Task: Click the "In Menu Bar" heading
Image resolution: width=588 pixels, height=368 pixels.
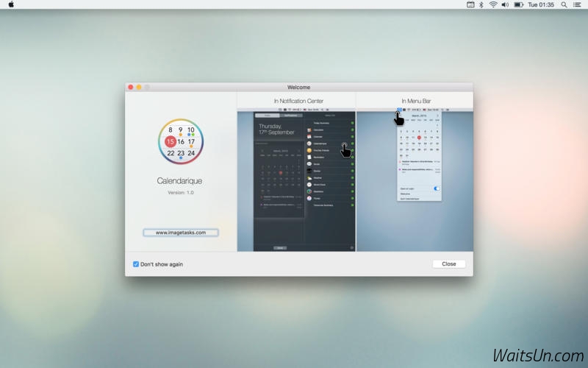Action: [416, 101]
